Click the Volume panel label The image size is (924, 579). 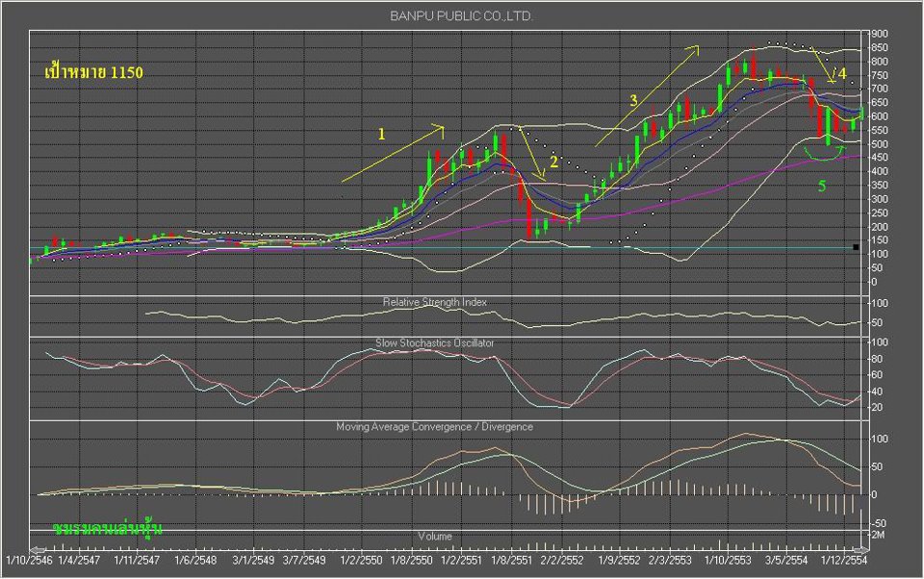point(435,536)
